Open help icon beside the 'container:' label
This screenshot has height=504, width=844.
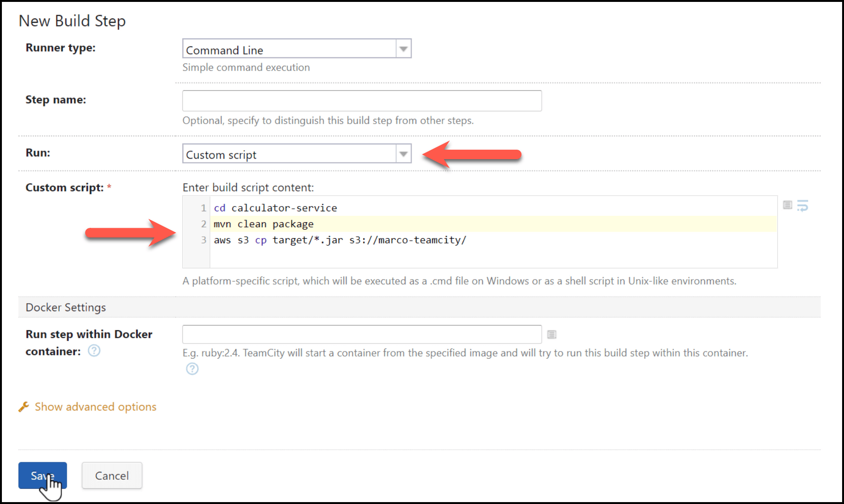click(94, 351)
